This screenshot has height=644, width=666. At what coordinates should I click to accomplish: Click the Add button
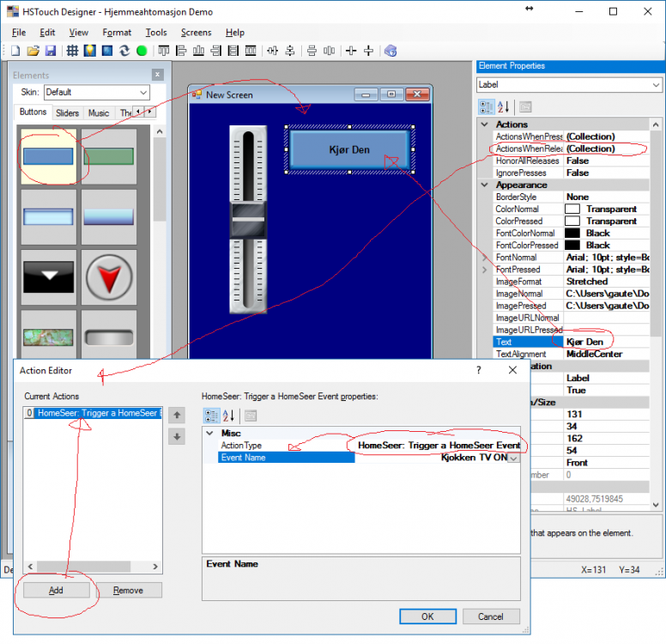click(x=56, y=591)
